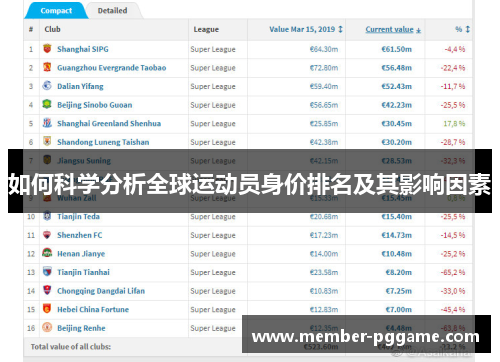Click Super League in Shanghai SIPG row
Viewport: 500px width, 362px height.
(213, 50)
